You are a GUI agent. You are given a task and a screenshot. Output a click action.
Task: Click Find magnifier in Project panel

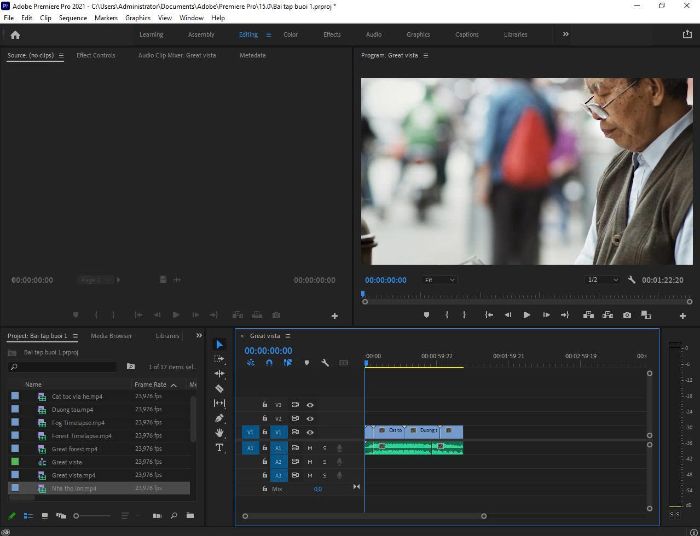coord(174,515)
